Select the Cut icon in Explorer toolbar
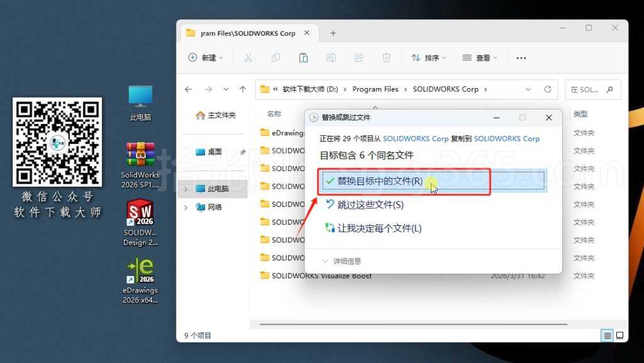Image resolution: width=644 pixels, height=363 pixels. [248, 57]
